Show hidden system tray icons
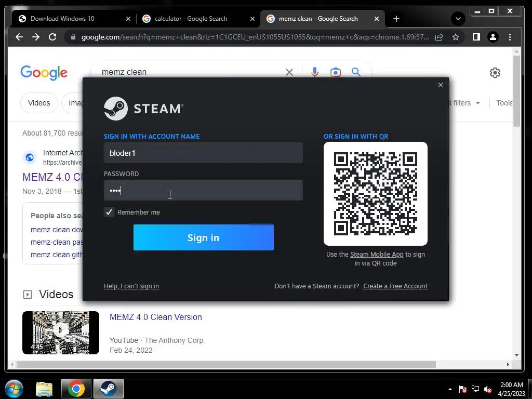532x399 pixels. tap(450, 389)
